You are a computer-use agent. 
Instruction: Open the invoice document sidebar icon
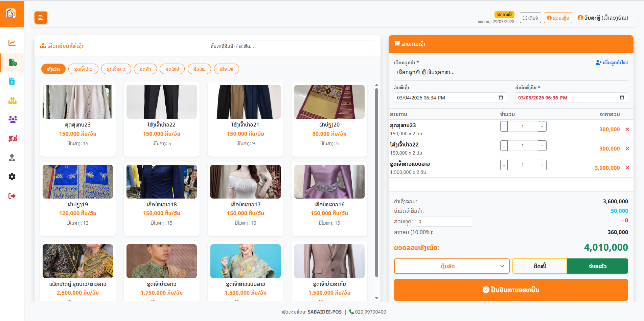(12, 81)
